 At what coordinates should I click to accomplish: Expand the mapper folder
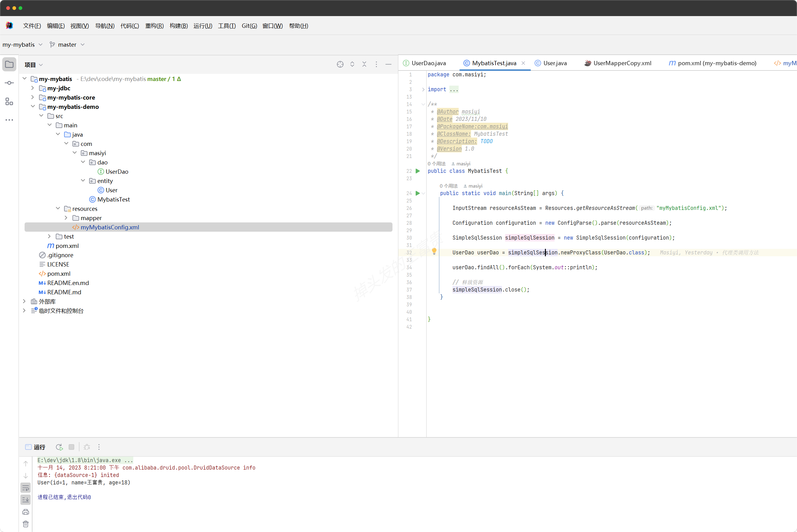66,218
